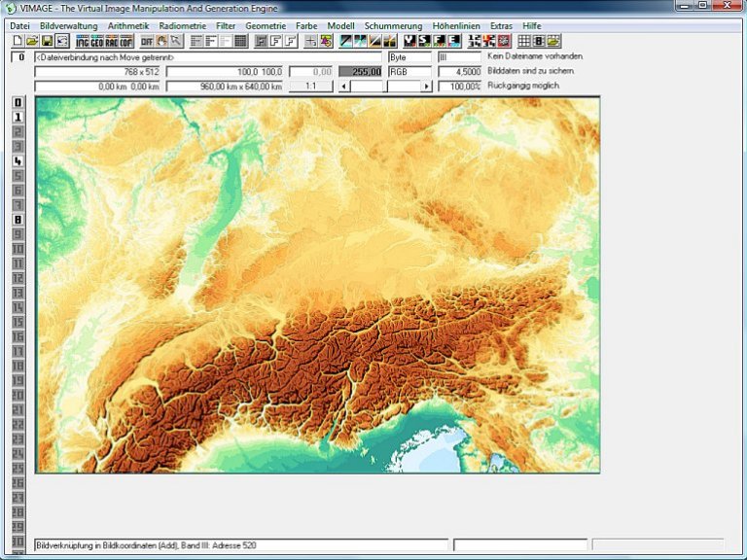Click the hand pan tool icon
Image resolution: width=747 pixels, height=560 pixels.
click(x=162, y=41)
